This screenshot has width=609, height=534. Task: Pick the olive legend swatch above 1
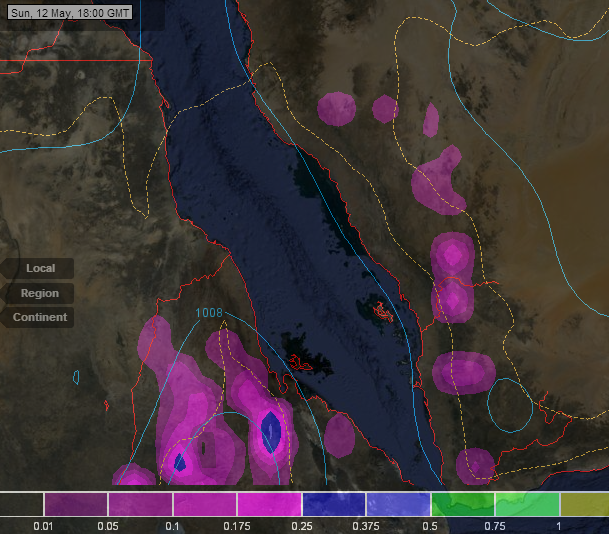click(585, 504)
